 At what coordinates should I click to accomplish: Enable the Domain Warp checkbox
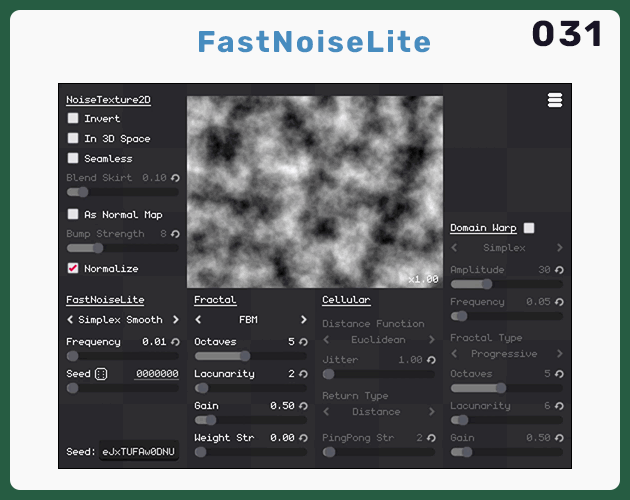529,228
